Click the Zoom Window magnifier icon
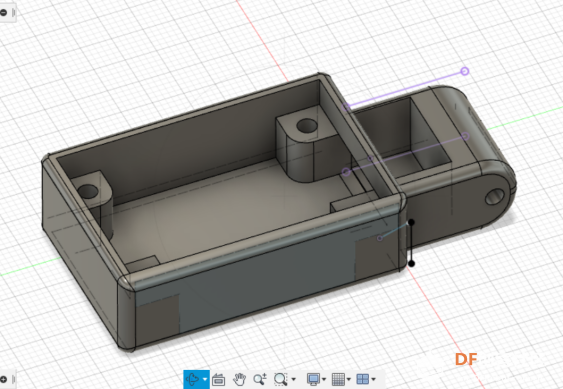The image size is (563, 389). [280, 379]
